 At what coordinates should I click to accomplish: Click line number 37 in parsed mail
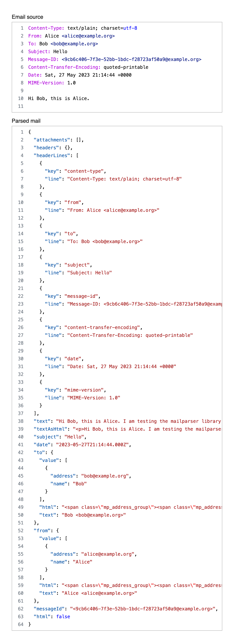point(21,413)
